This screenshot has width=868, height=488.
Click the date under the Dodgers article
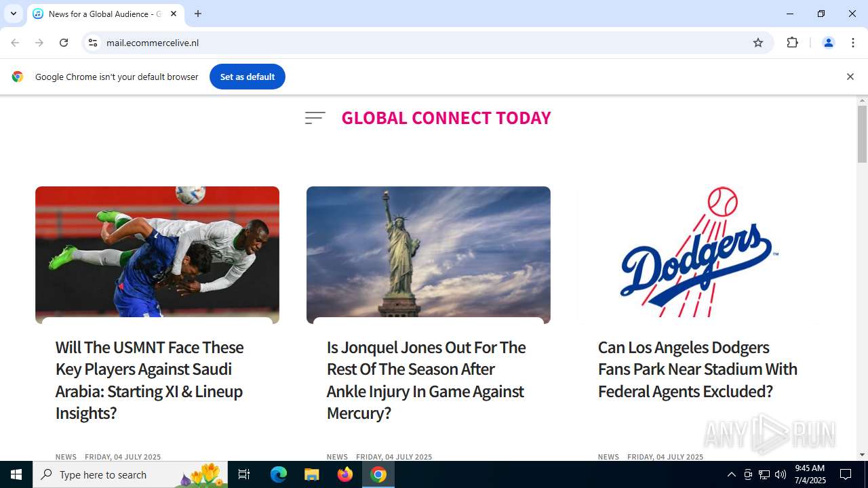coord(665,457)
